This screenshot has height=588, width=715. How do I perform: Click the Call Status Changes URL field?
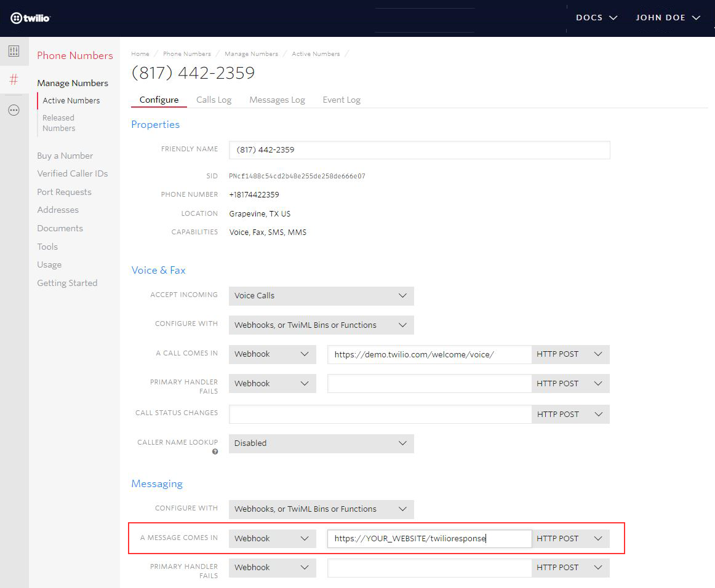point(380,415)
